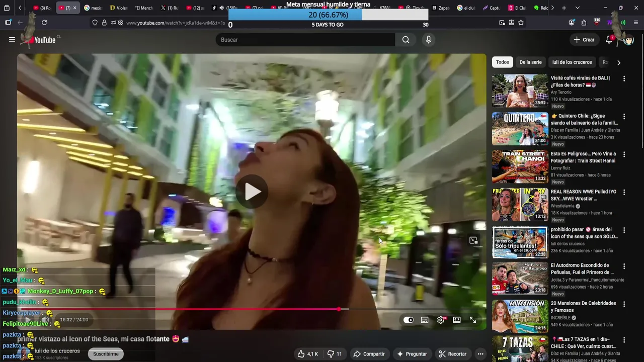Image resolution: width=644 pixels, height=362 pixels.
Task: Open player settings gear with HD badge
Action: tap(441, 320)
